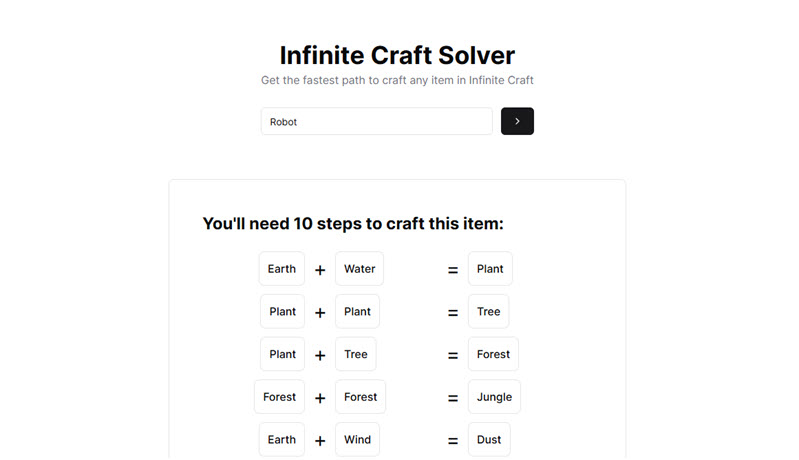Click the Tree ingredient in third row
The width and height of the screenshot is (799, 460).
click(x=355, y=354)
